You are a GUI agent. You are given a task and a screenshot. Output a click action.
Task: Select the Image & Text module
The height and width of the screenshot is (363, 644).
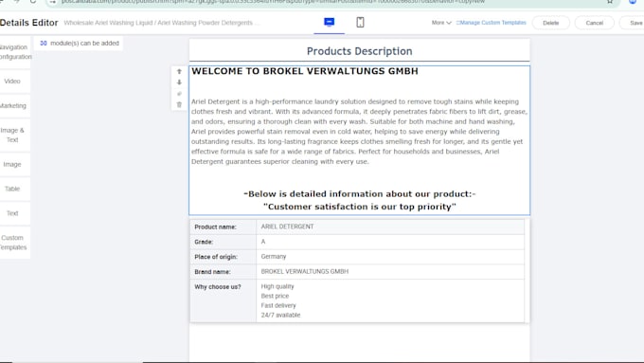(15, 135)
